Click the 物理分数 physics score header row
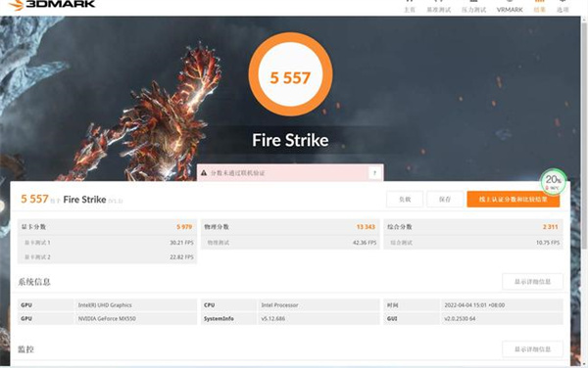 [290, 227]
